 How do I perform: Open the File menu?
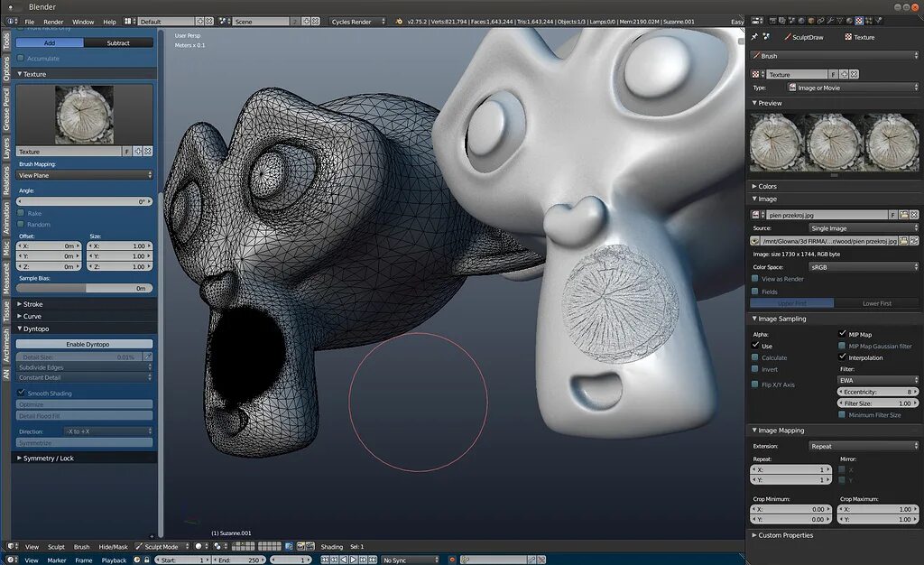click(30, 22)
